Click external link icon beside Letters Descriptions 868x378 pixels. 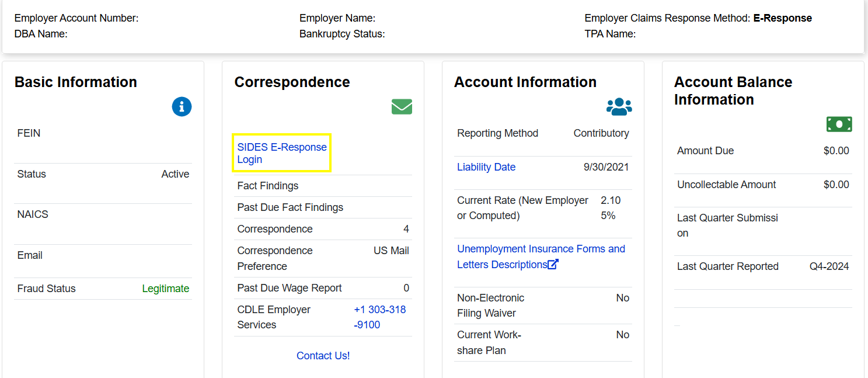[553, 265]
